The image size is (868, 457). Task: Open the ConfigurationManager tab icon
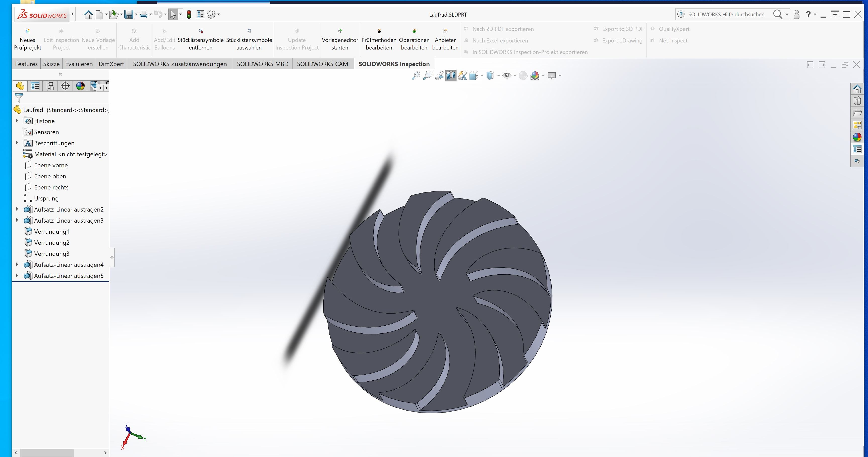coord(50,86)
